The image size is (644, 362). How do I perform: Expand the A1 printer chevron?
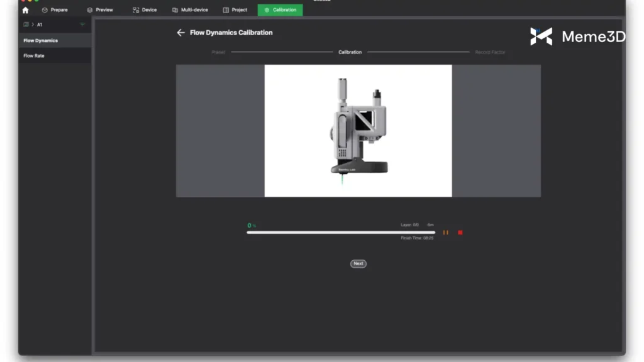(33, 25)
